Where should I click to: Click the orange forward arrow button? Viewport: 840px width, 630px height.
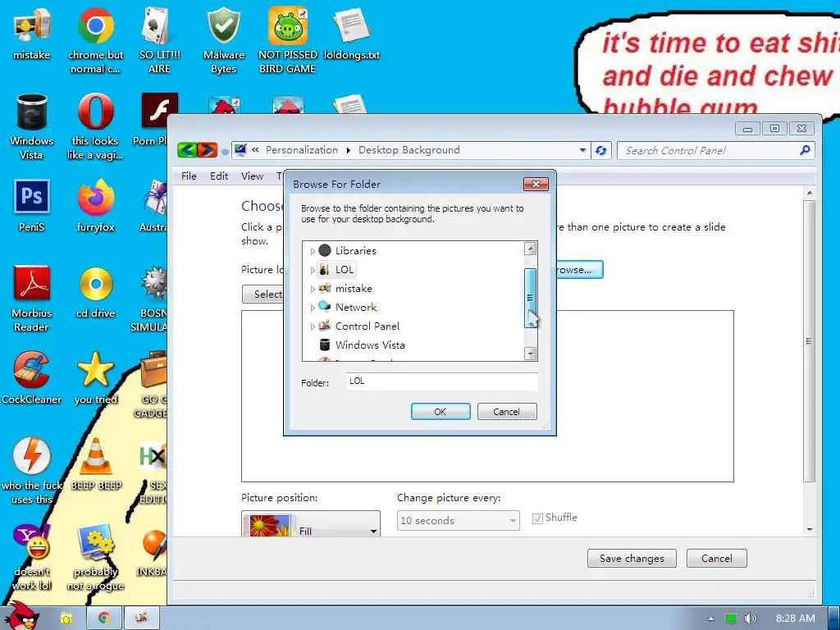coord(208,150)
